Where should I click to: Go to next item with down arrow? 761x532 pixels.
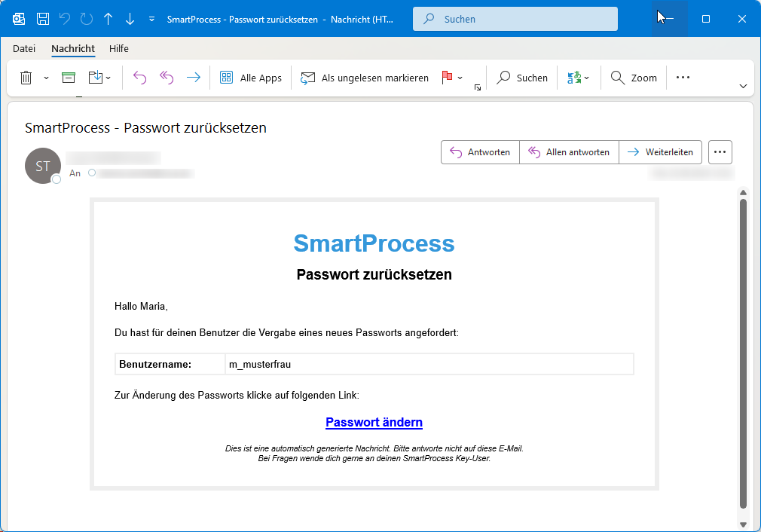click(x=130, y=19)
